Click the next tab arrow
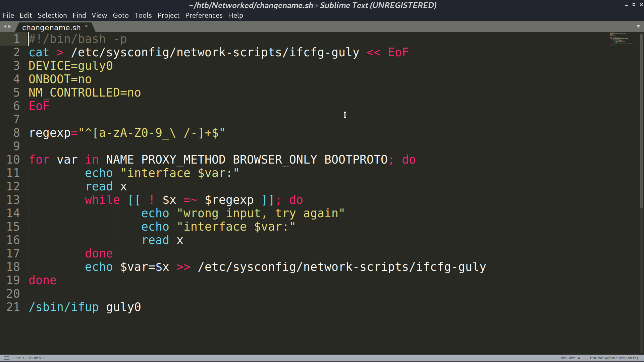The height and width of the screenshot is (362, 644). pyautogui.click(x=10, y=26)
